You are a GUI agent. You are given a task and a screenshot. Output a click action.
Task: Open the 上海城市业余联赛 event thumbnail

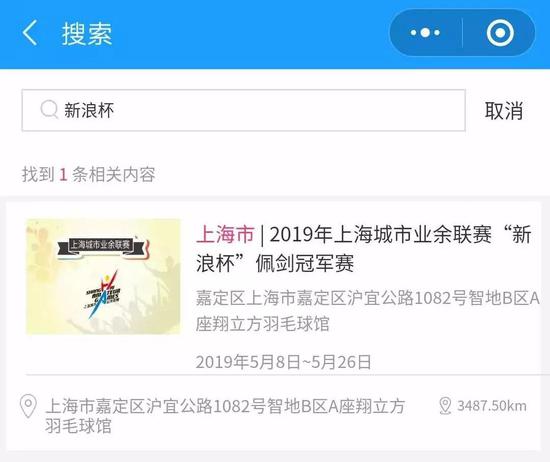103,276
